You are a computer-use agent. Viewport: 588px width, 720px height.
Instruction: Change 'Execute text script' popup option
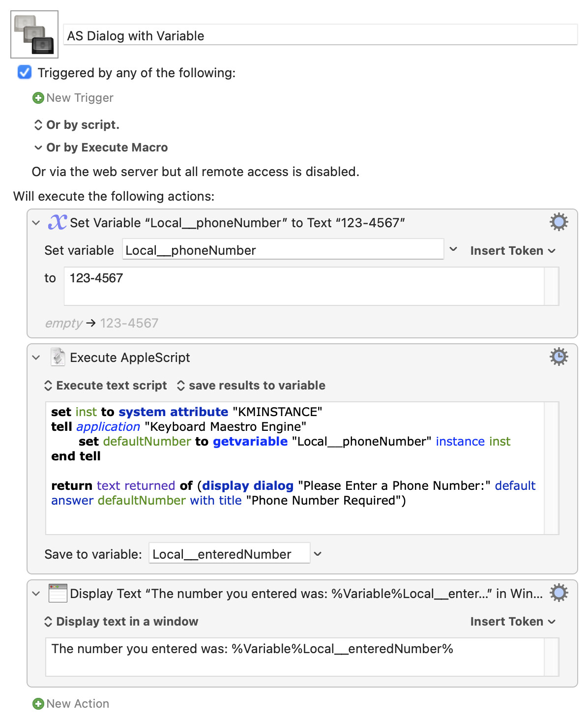click(106, 386)
